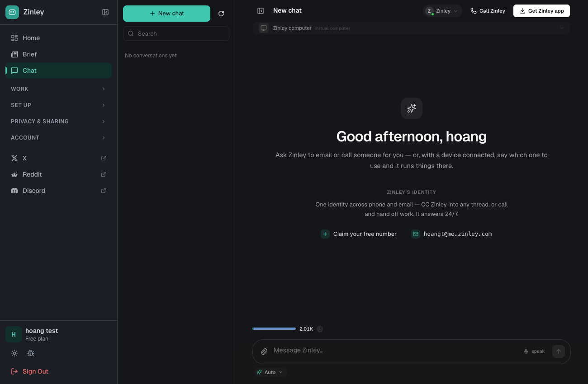Click the 'No conversations yet' text

pos(151,56)
